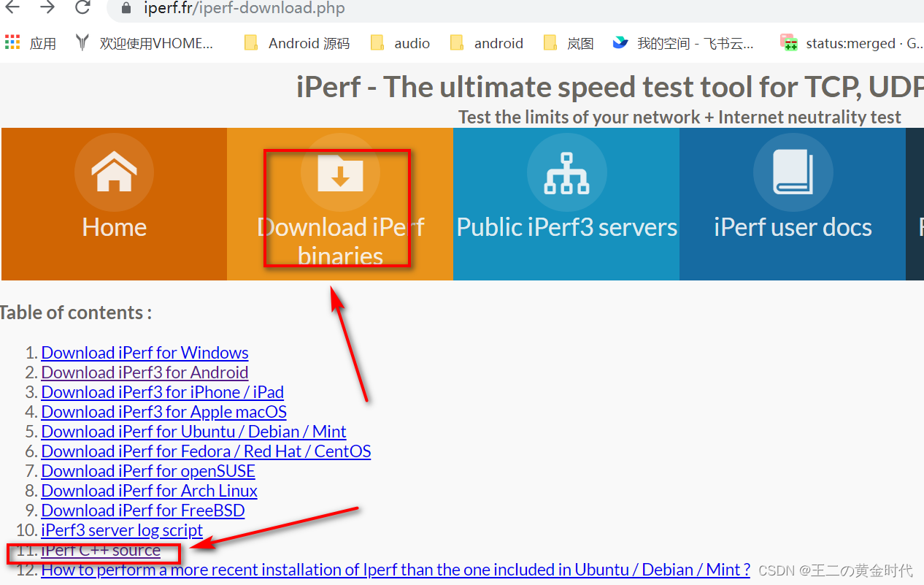Image resolution: width=924 pixels, height=585 pixels.
Task: Click the 'Table of contents :' heading
Action: point(75,313)
